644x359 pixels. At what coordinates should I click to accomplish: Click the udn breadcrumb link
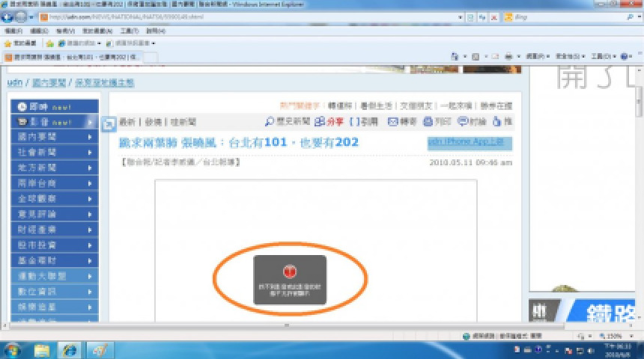[14, 82]
